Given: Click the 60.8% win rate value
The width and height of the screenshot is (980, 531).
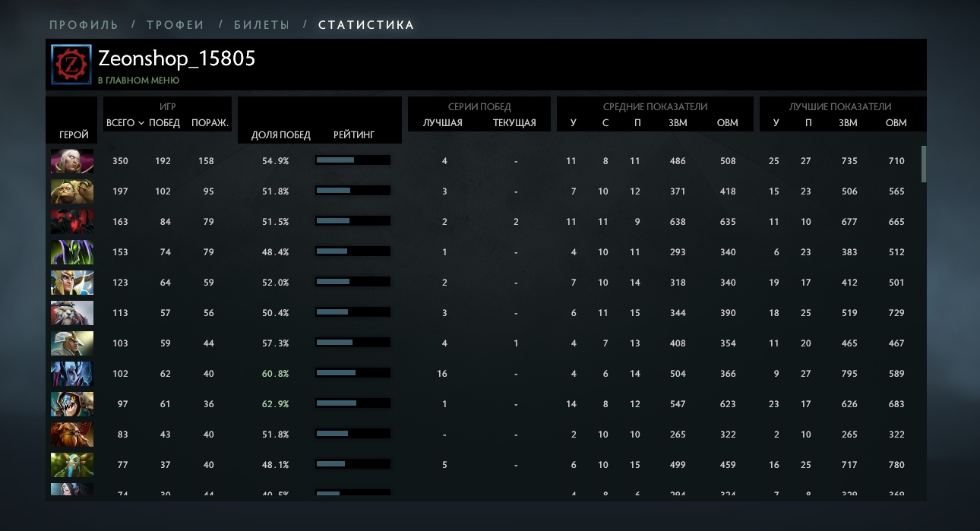Looking at the screenshot, I should click(275, 374).
